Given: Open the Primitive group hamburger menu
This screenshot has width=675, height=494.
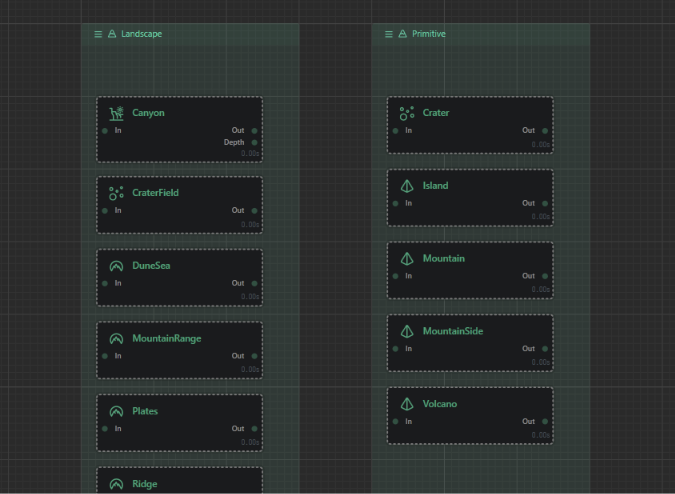Looking at the screenshot, I should [x=389, y=34].
